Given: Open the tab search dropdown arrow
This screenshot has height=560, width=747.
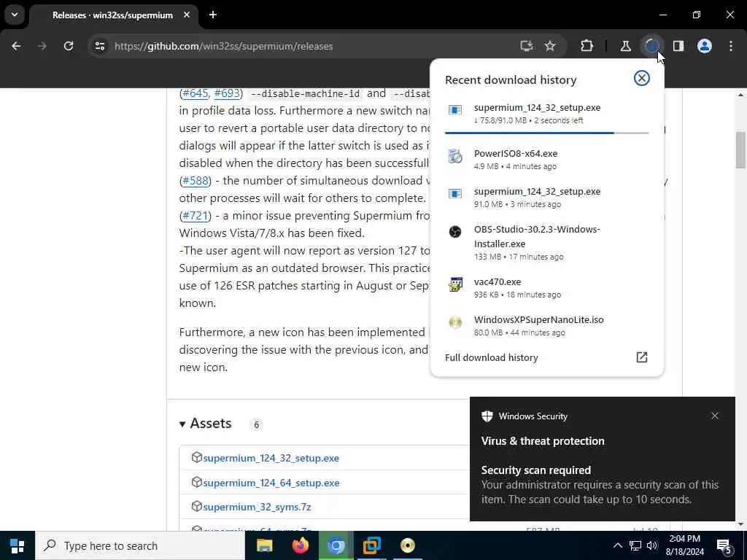Looking at the screenshot, I should (x=15, y=15).
